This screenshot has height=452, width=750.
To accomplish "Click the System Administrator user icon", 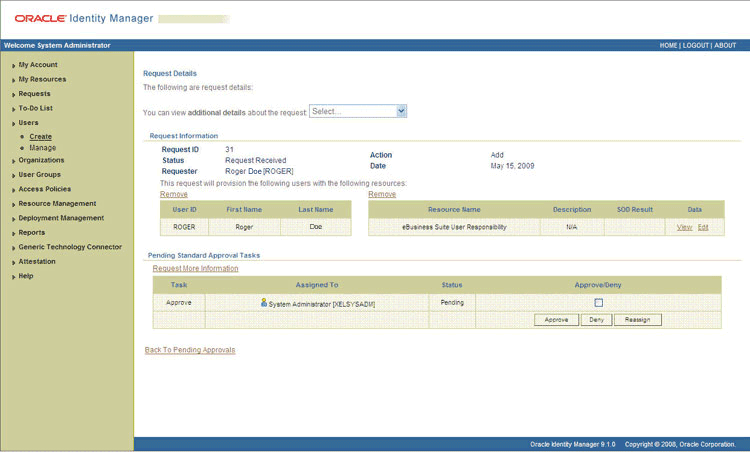I will 264,302.
